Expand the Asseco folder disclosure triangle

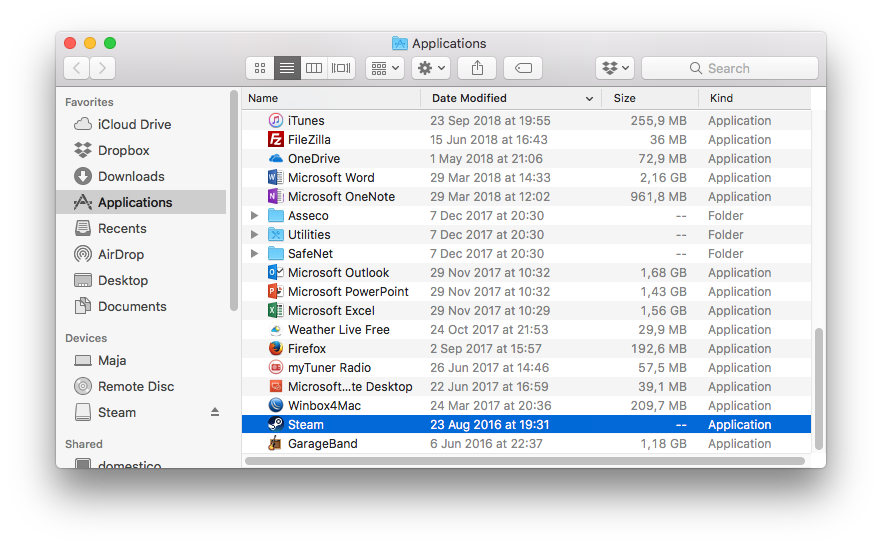[x=255, y=216]
